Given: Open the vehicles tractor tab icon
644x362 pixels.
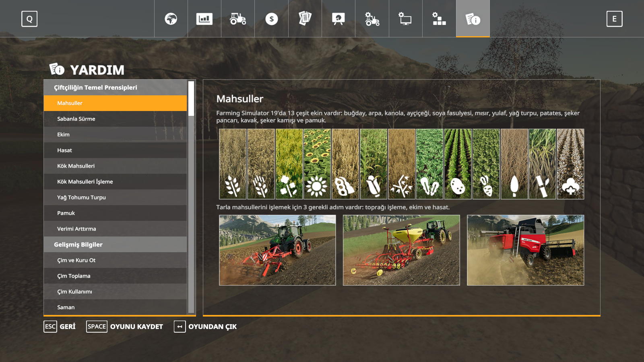Looking at the screenshot, I should tap(238, 19).
